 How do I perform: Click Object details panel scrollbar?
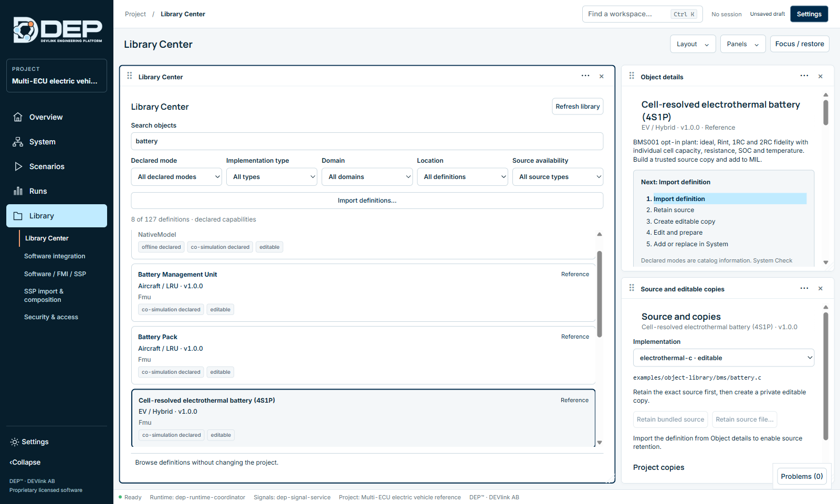(826, 113)
